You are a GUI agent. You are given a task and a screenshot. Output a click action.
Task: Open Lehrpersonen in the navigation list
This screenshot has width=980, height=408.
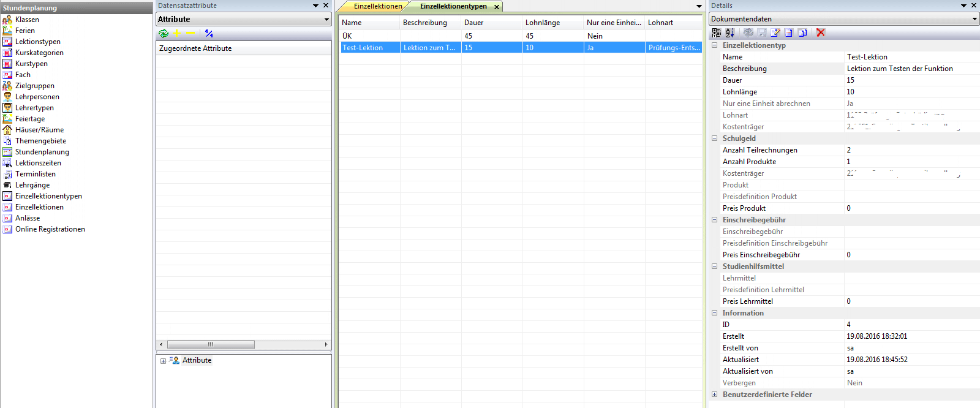37,97
